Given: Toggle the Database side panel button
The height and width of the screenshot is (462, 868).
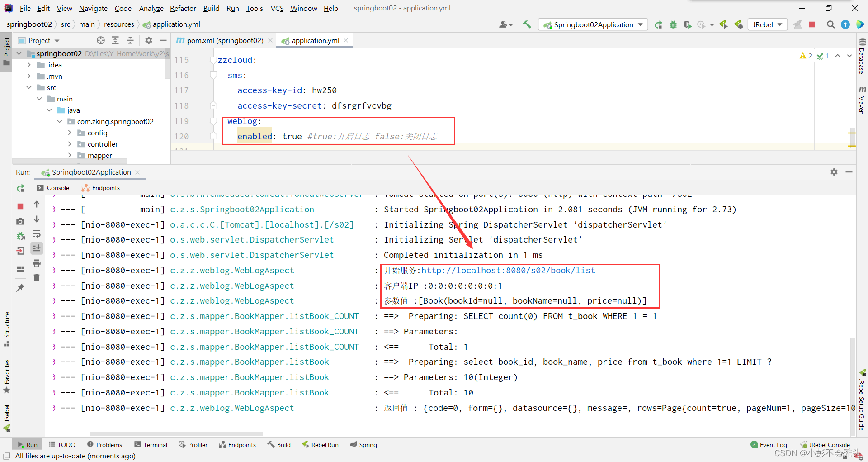Looking at the screenshot, I should pyautogui.click(x=862, y=57).
